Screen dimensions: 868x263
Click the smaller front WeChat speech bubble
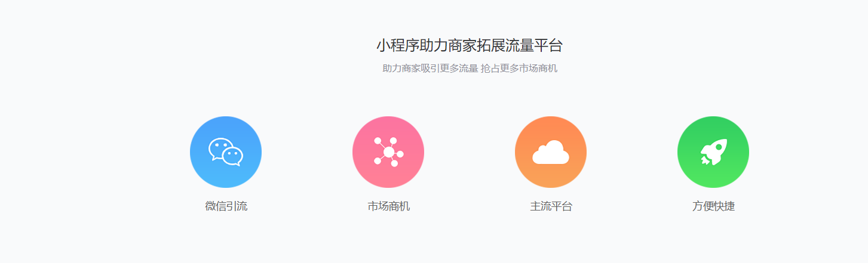(x=232, y=156)
